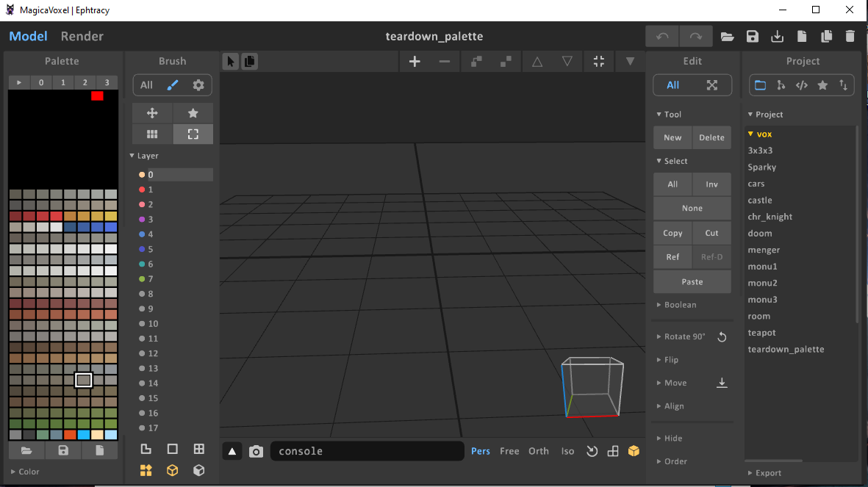Toggle the grid display icon left of the orange cube

click(x=613, y=452)
